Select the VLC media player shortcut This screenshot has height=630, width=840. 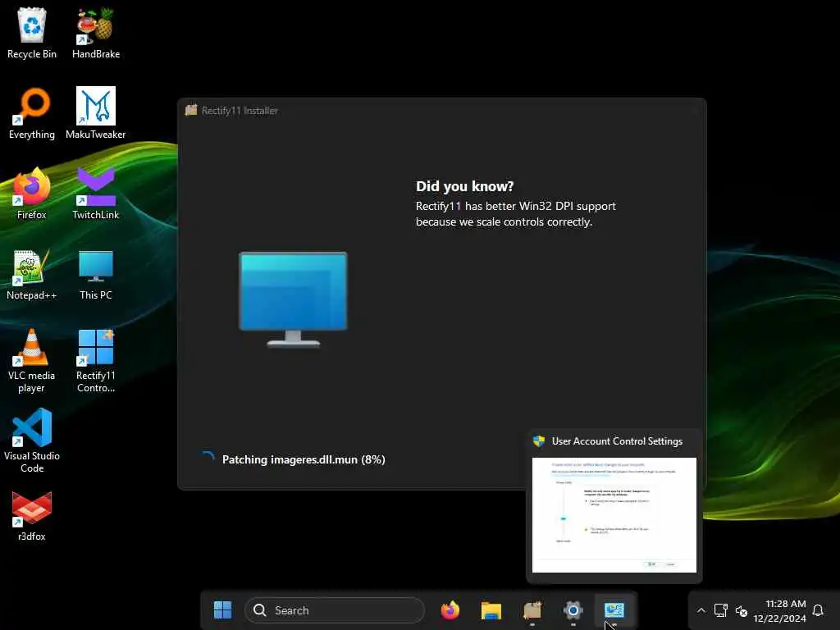tap(32, 361)
